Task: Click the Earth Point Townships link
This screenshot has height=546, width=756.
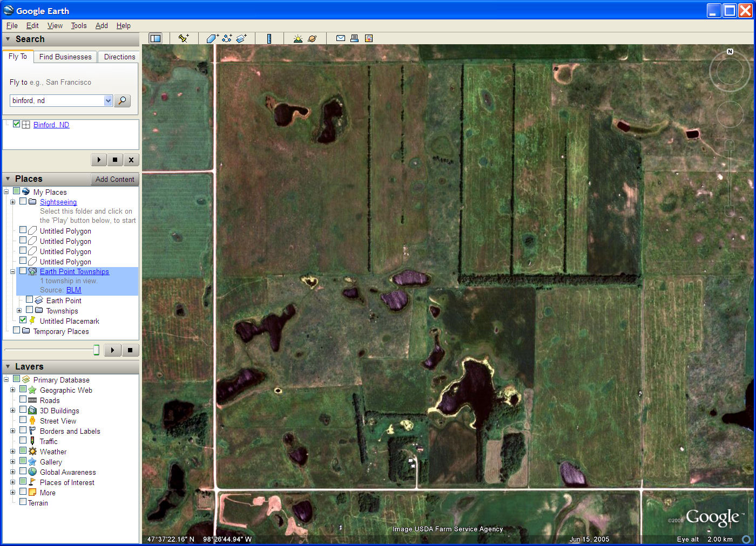Action: point(75,271)
